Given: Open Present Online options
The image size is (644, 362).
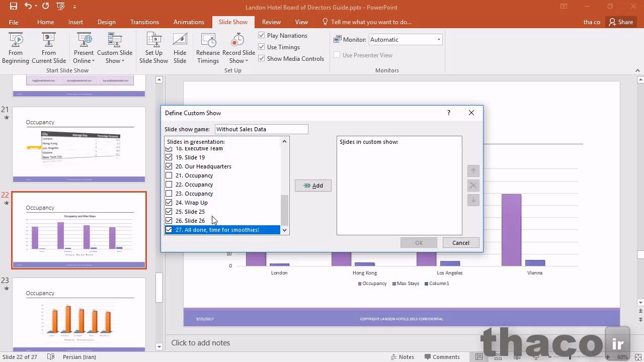Looking at the screenshot, I should tap(84, 48).
